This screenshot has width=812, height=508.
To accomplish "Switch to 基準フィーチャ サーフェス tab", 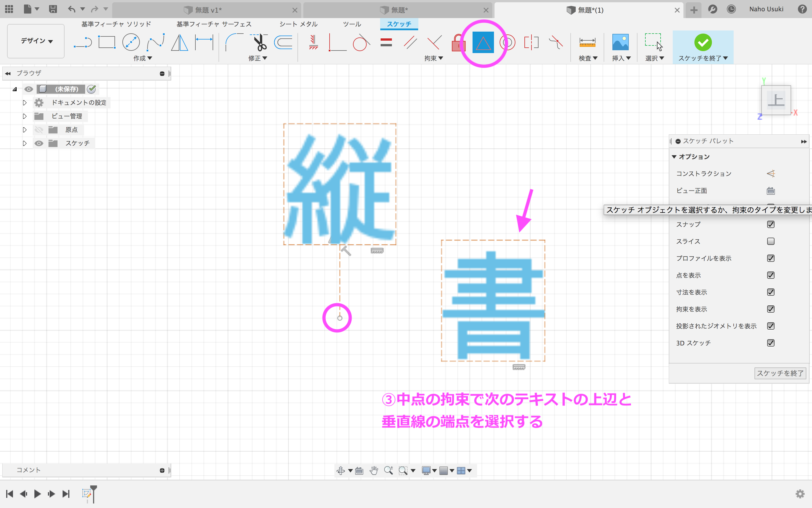I will point(214,24).
